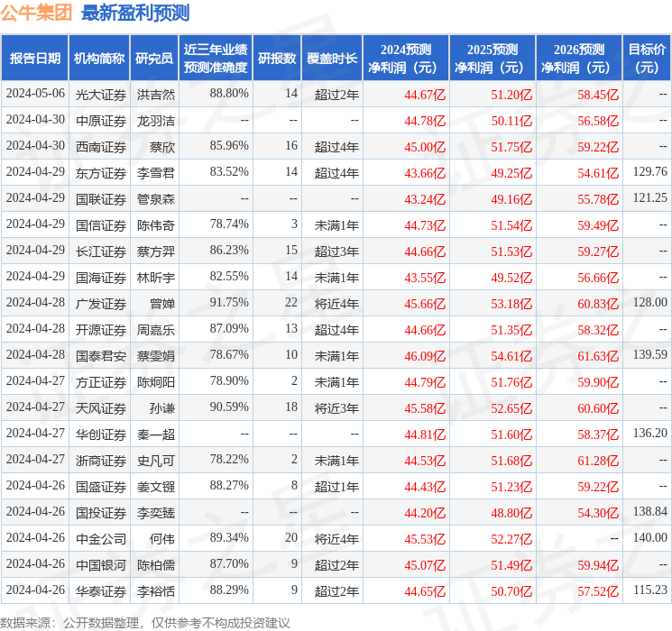Click target price 129.76
This screenshot has width=672, height=631.
coord(650,172)
